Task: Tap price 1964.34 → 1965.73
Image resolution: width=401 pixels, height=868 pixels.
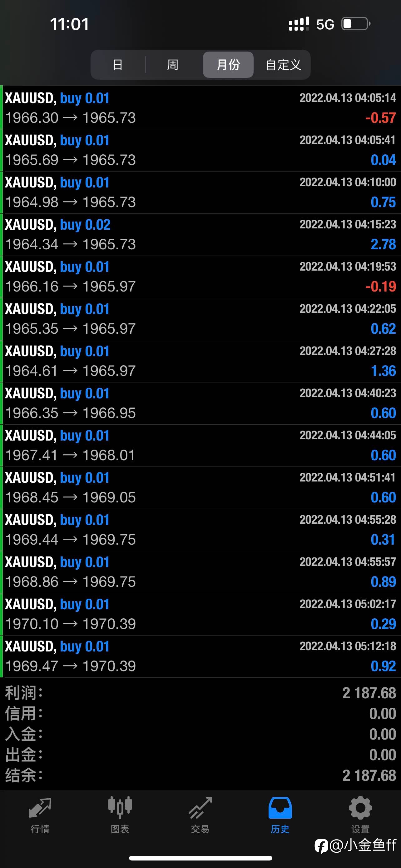Action: click(70, 244)
